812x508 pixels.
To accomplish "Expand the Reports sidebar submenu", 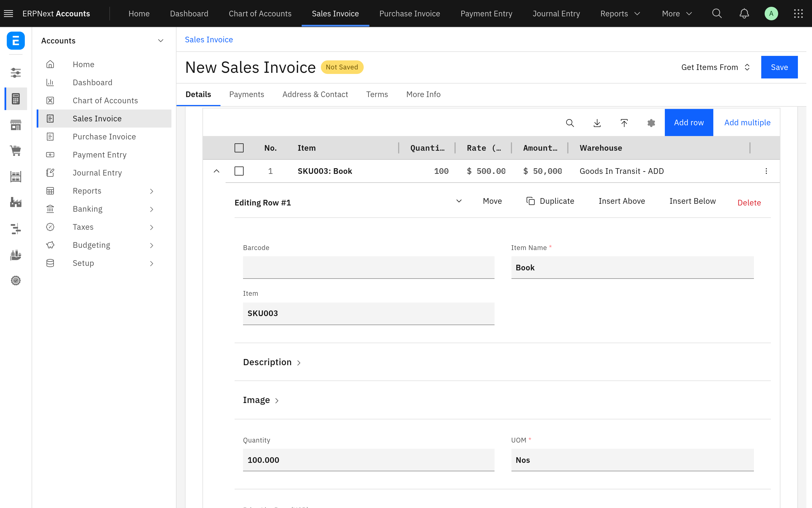I will coord(152,191).
